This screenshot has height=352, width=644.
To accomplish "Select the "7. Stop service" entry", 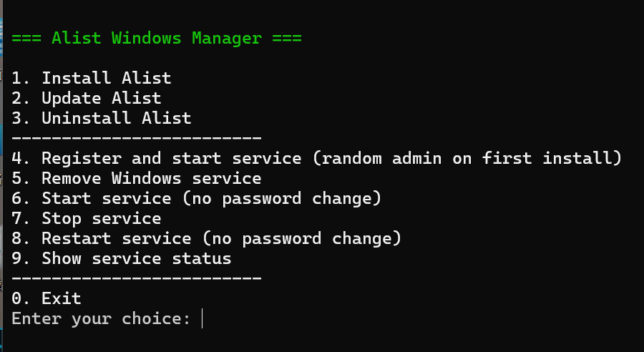I will (87, 218).
